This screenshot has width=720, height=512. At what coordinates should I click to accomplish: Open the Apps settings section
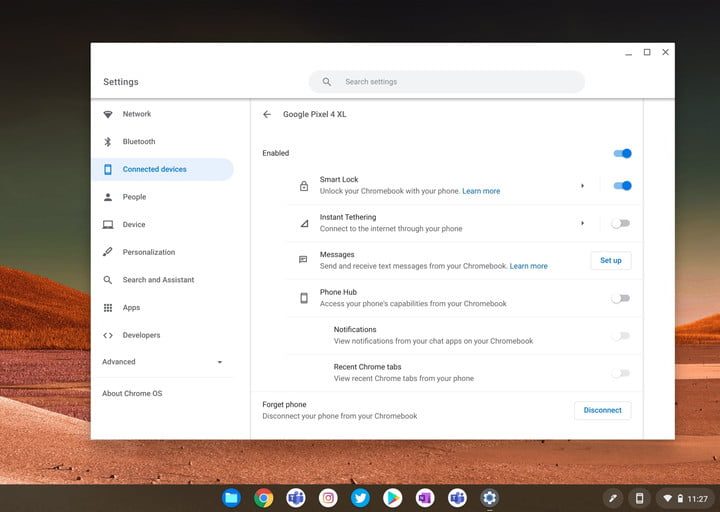[x=163, y=308]
